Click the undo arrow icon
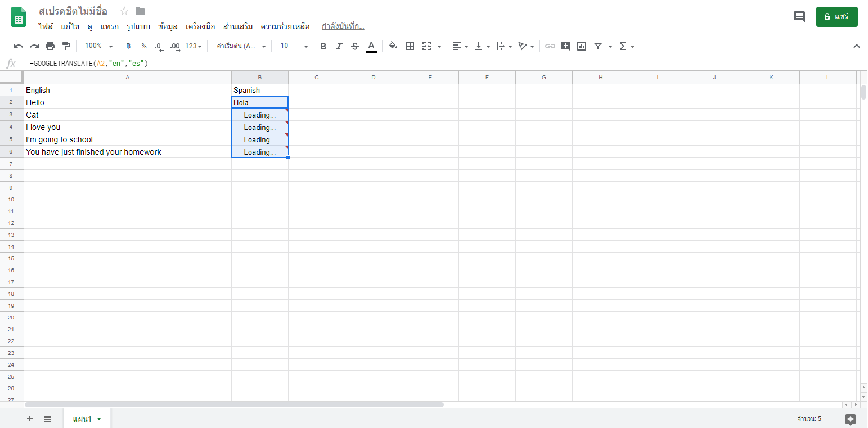868x428 pixels. pos(19,46)
